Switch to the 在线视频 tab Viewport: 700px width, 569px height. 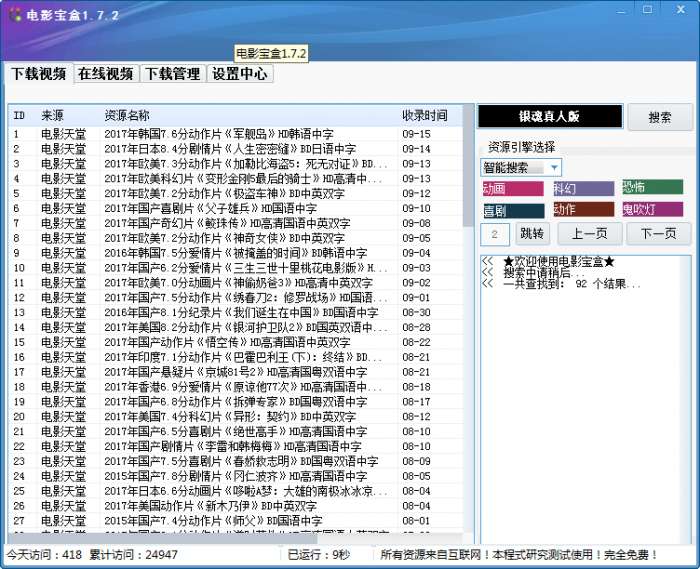point(106,74)
